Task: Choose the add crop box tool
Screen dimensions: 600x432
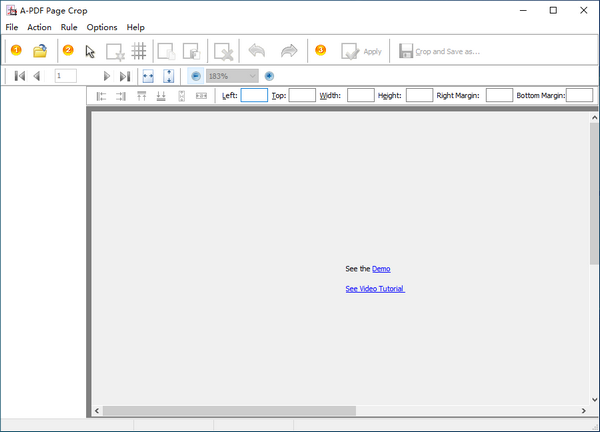Action: (x=115, y=51)
